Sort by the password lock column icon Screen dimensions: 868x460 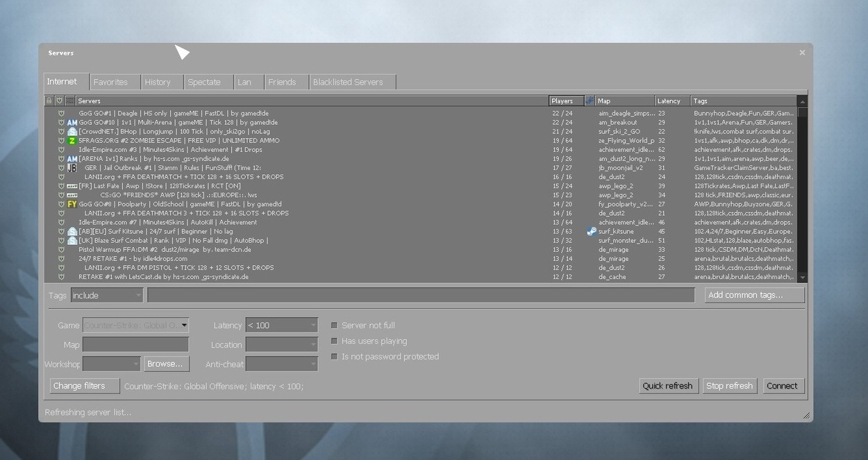(x=49, y=101)
